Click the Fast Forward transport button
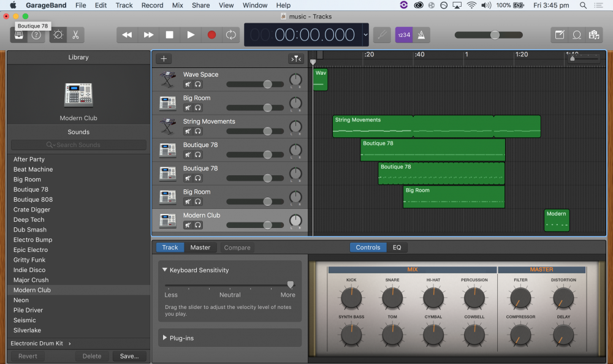Screen dimensions: 613x364 click(x=148, y=35)
